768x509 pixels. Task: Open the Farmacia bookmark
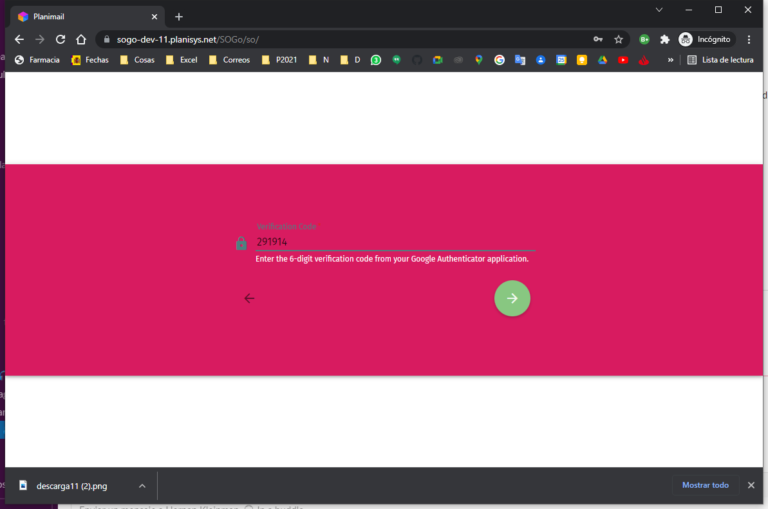[x=37, y=60]
